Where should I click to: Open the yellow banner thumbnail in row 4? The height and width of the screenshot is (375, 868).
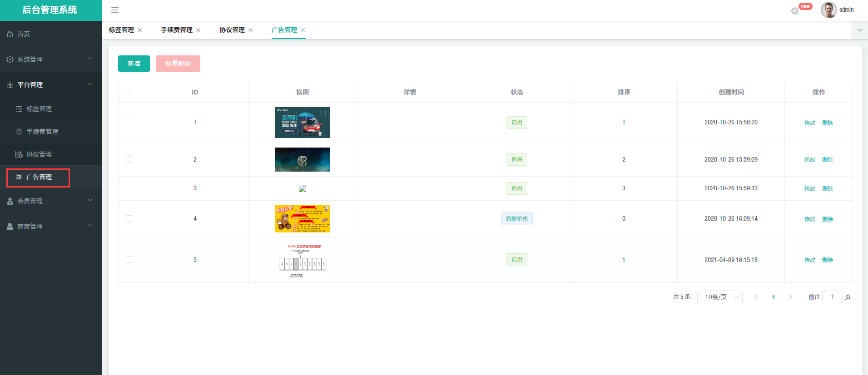pos(302,218)
